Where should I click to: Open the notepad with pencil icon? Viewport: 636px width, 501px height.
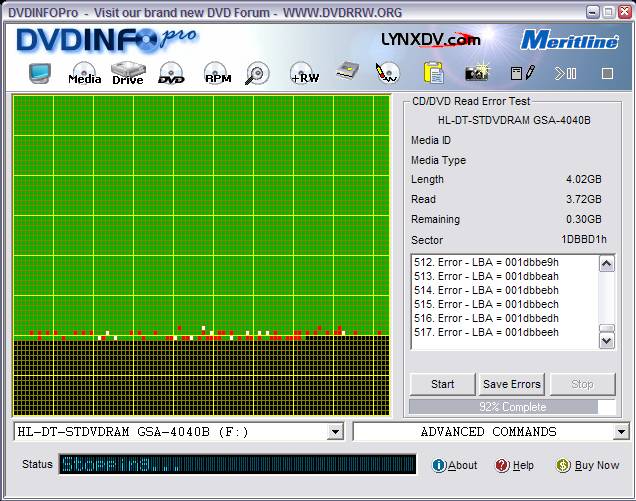click(523, 73)
